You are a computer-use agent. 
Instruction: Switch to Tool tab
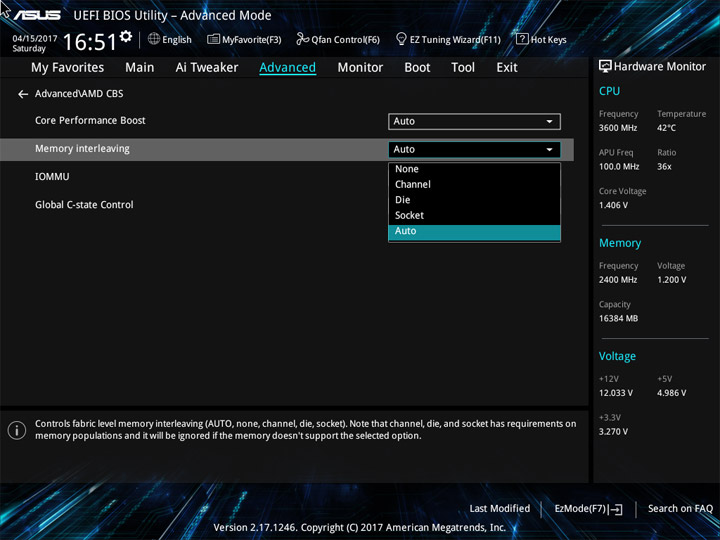[x=463, y=68]
